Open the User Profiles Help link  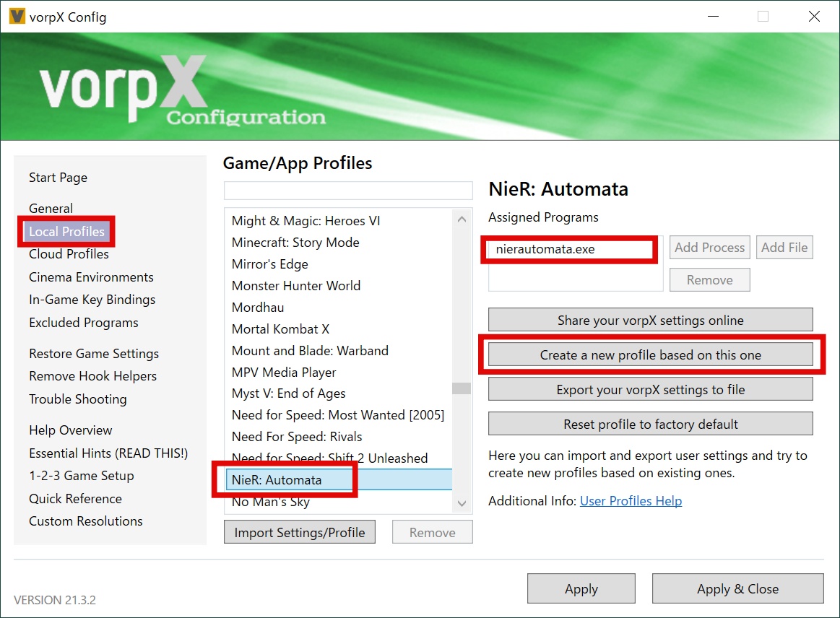[631, 501]
